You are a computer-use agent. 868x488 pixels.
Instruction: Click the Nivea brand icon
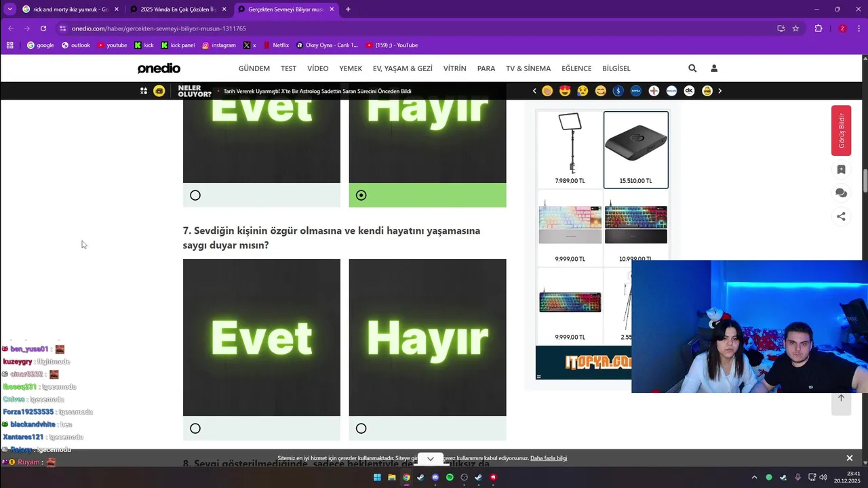(636, 91)
